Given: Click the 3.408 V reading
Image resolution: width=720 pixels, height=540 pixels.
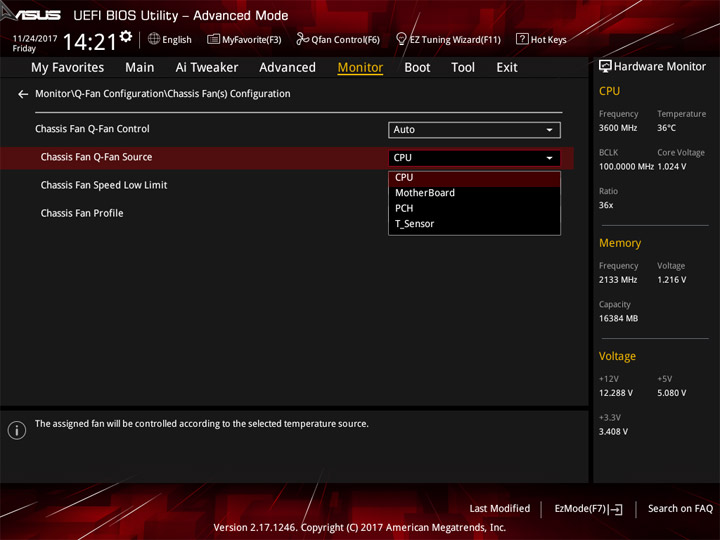Looking at the screenshot, I should [x=613, y=432].
